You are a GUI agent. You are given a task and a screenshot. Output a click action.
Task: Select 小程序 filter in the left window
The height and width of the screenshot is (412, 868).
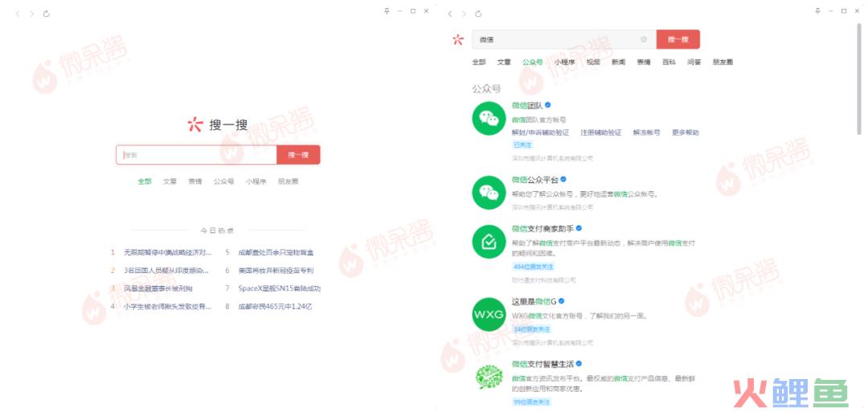click(x=256, y=182)
